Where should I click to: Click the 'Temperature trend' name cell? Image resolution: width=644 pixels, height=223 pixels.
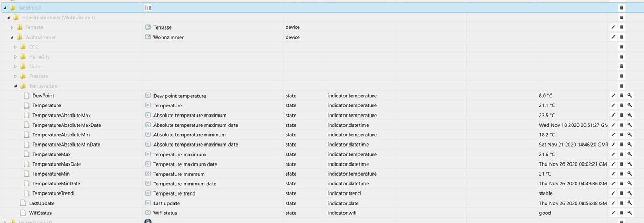[x=174, y=193]
